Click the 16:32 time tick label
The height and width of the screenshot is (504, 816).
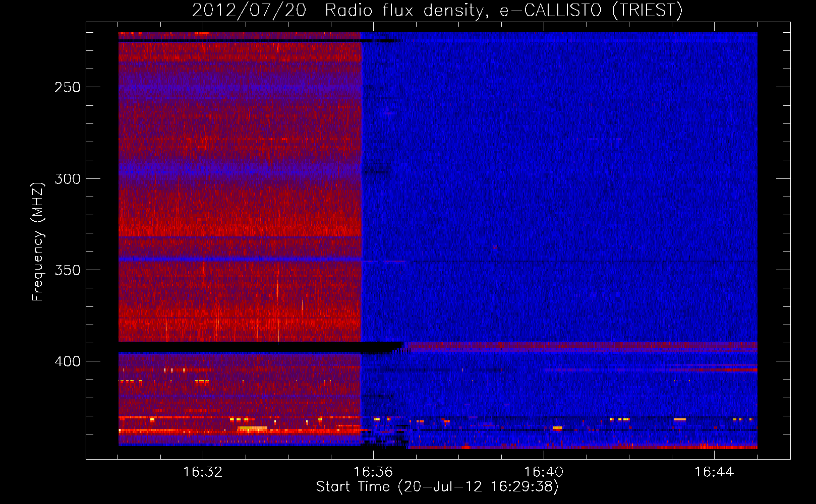(203, 472)
